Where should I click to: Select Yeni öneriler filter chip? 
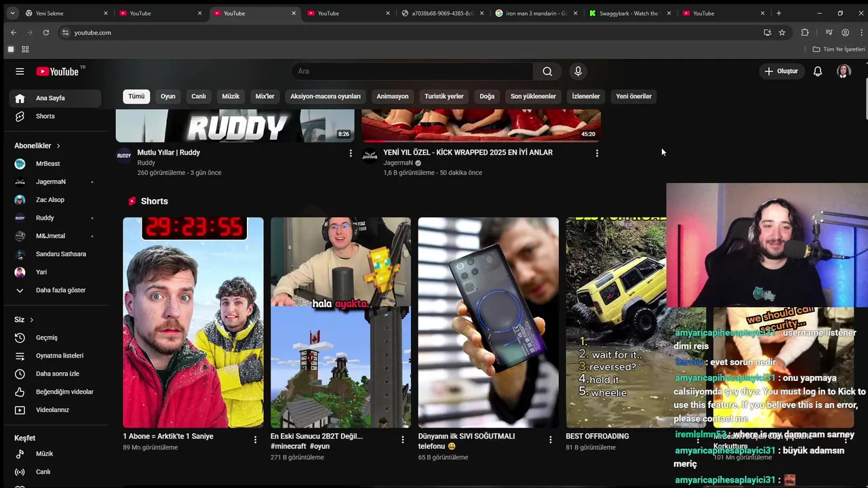click(633, 96)
